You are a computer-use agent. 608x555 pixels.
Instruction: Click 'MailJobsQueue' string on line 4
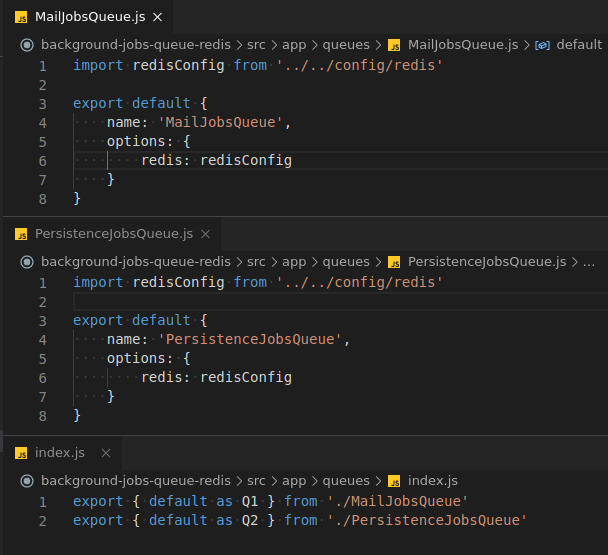(220, 123)
